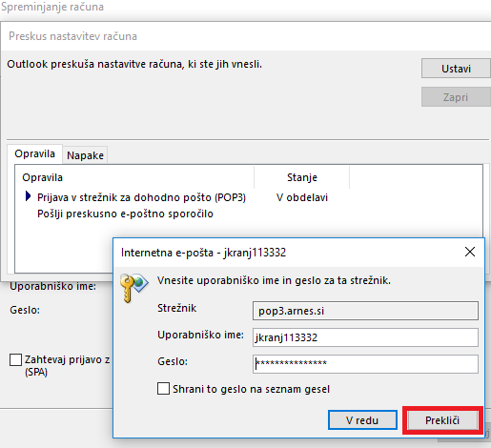Select the Pošlji preskusno e-poštno sporočilo row
The height and width of the screenshot is (448, 491).
point(125,214)
